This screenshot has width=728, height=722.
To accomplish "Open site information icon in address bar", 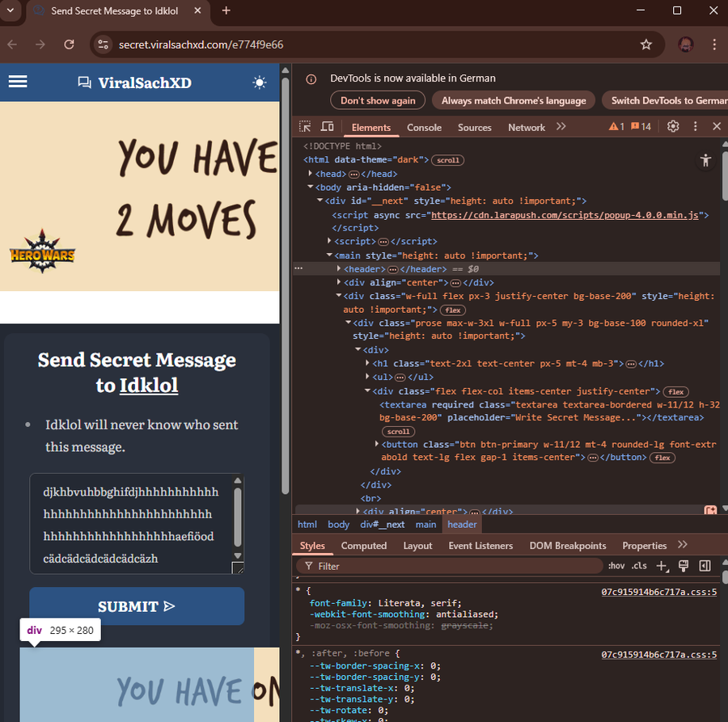I will pos(103,44).
